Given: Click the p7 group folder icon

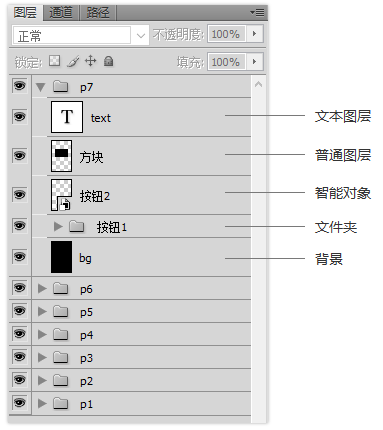Looking at the screenshot, I should click(61, 87).
